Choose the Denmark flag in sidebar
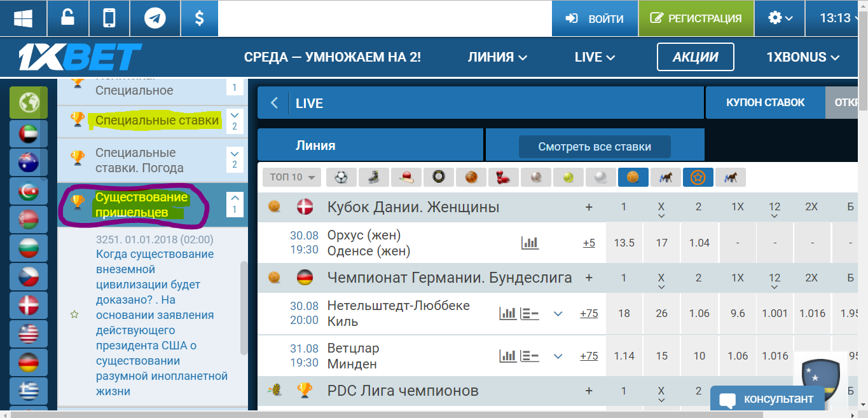Viewport: 868px width, 418px height. tap(29, 306)
